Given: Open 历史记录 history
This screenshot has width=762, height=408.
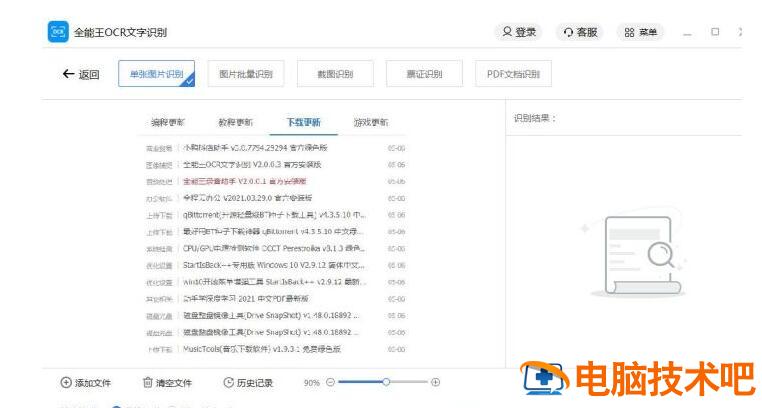Looking at the screenshot, I should (x=248, y=383).
